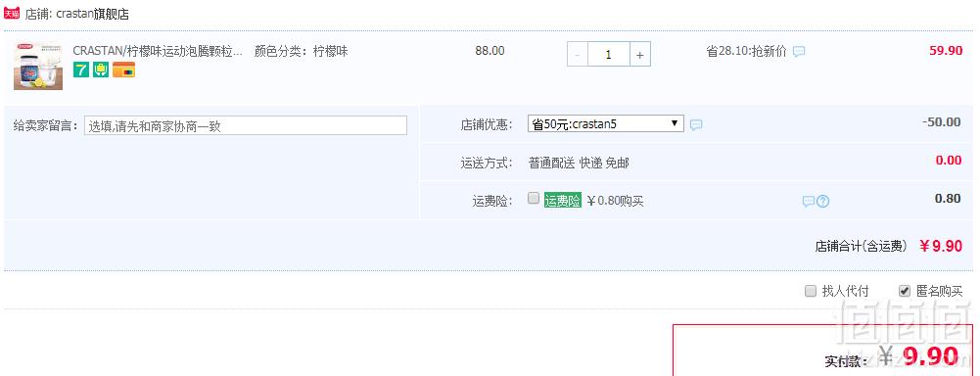Click the comment icon next to the coupon dropdown
Screen dimensions: 980x376
tap(696, 125)
